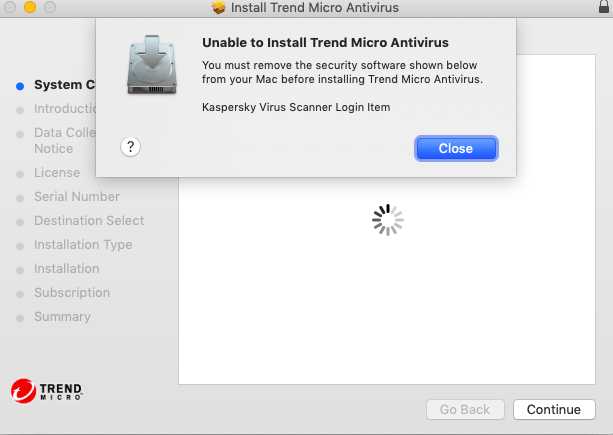Select the Installation Type step
Viewport: 613px width, 435px height.
pyautogui.click(x=83, y=245)
